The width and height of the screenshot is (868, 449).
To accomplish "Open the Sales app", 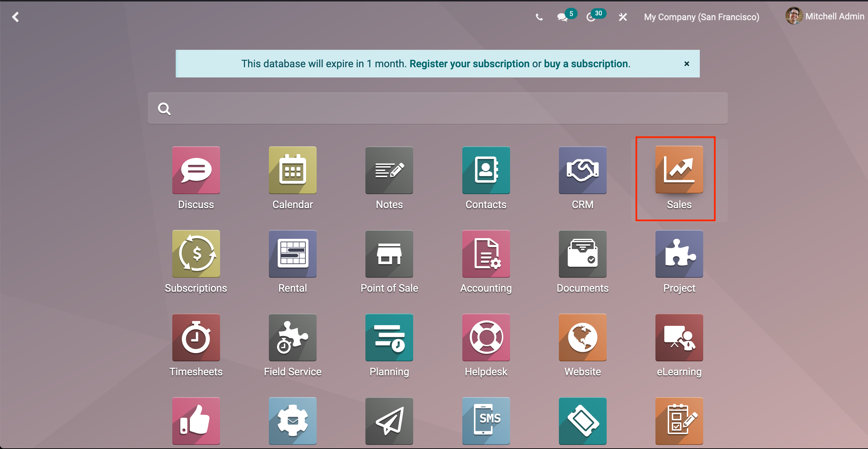I will click(x=679, y=170).
